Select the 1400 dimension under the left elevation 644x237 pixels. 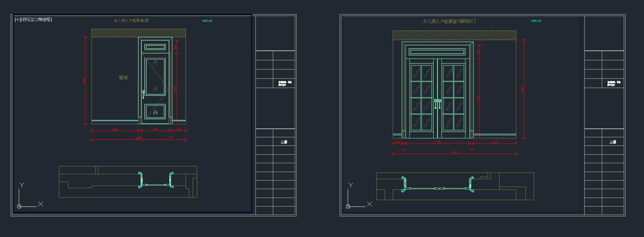pos(115,129)
